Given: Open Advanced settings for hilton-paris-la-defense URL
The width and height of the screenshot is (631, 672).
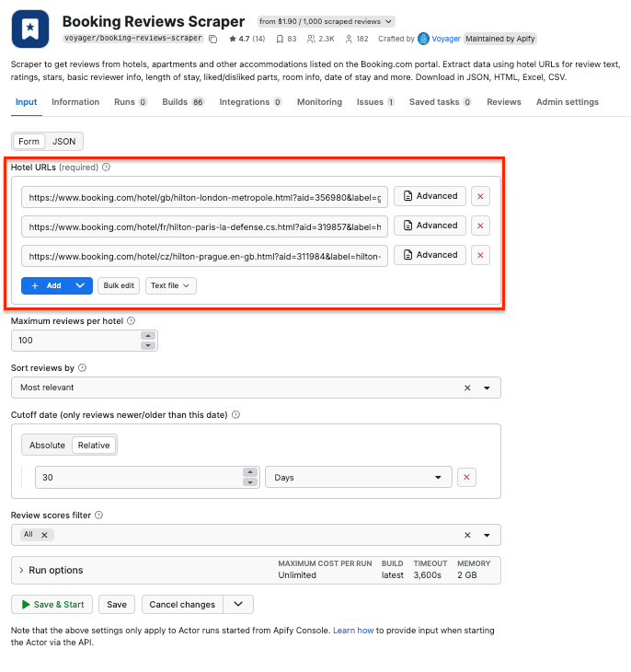Looking at the screenshot, I should [430, 226].
